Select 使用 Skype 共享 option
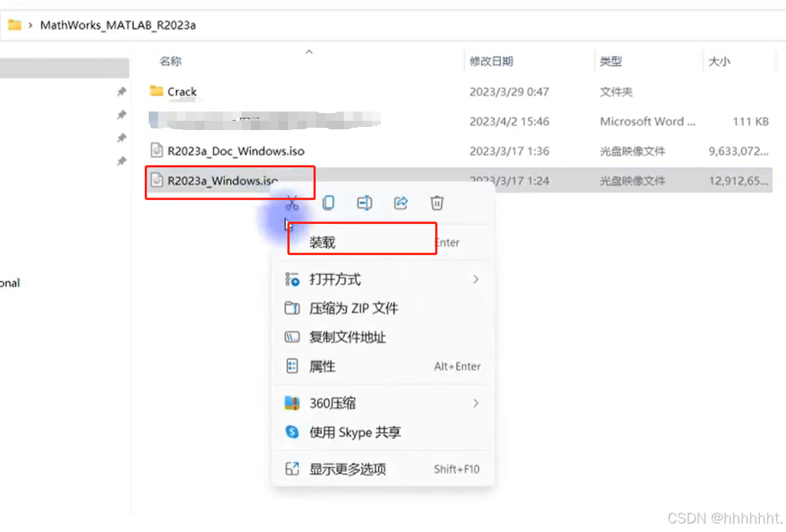The image size is (786, 532). (x=383, y=432)
